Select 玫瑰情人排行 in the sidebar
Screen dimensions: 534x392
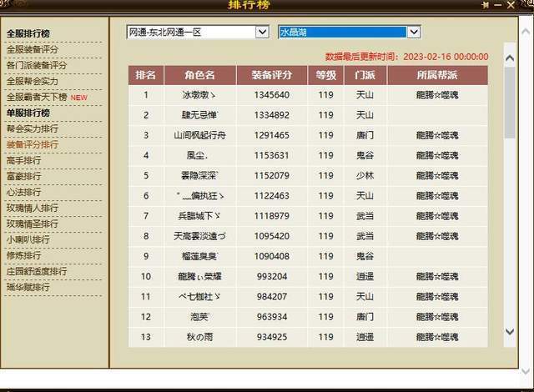(x=33, y=209)
